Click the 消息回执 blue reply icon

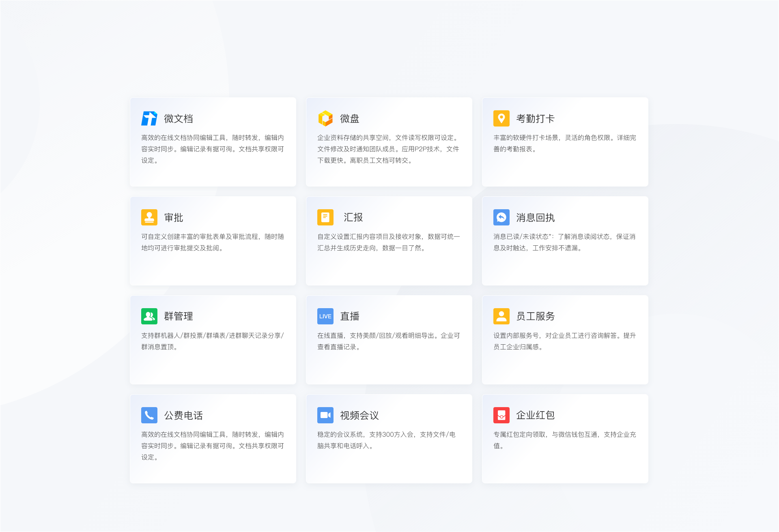coord(501,217)
